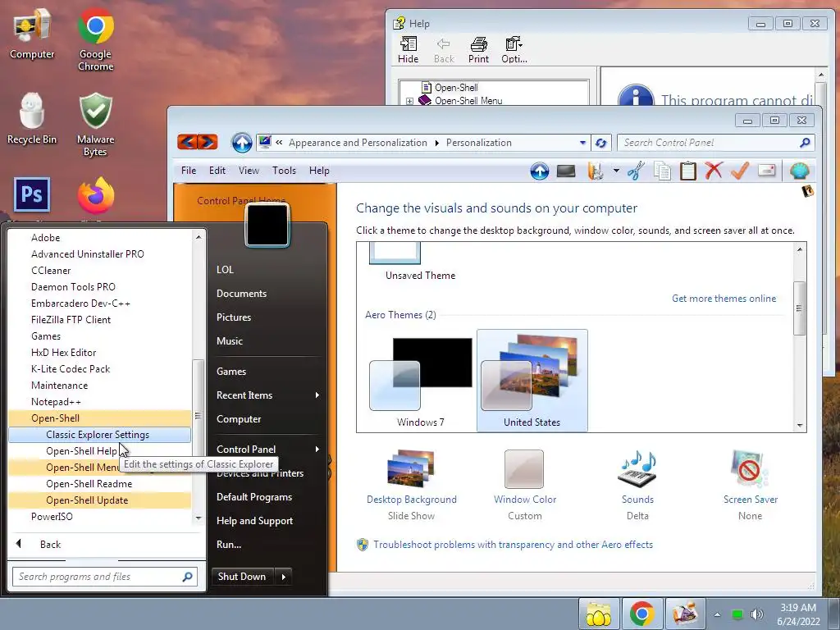Click the programs list scrollbar thumb
Screen dimensions: 840x630
point(198,416)
